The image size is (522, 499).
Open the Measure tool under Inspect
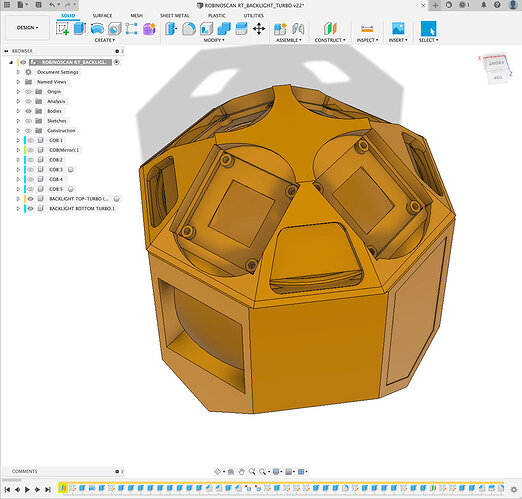(367, 29)
